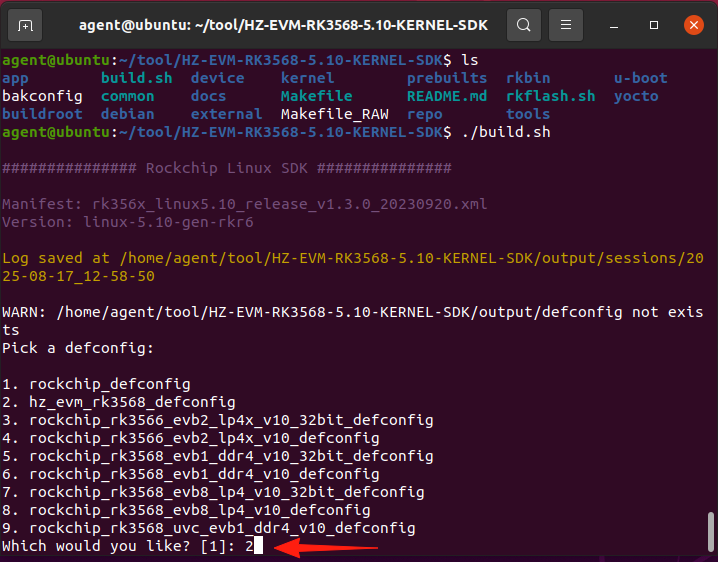718x562 pixels.
Task: Click 'debian' directory in listing
Action: click(127, 114)
